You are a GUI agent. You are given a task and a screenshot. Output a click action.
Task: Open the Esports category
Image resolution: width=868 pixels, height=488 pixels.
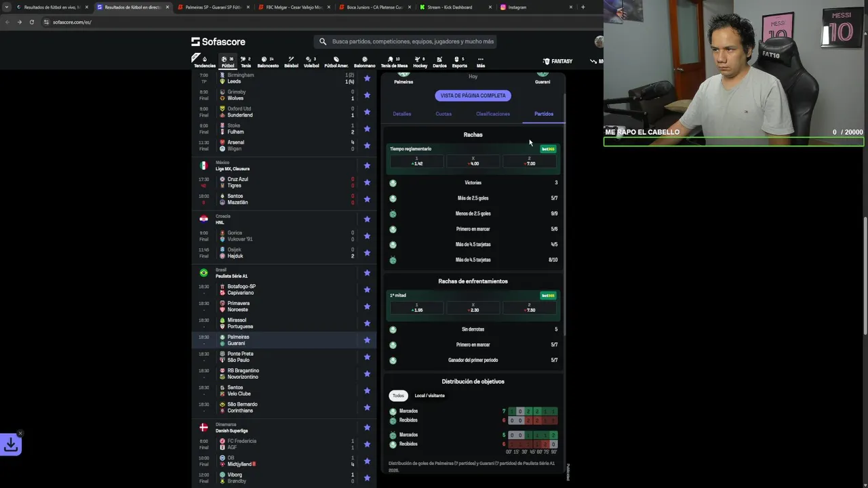click(x=460, y=62)
